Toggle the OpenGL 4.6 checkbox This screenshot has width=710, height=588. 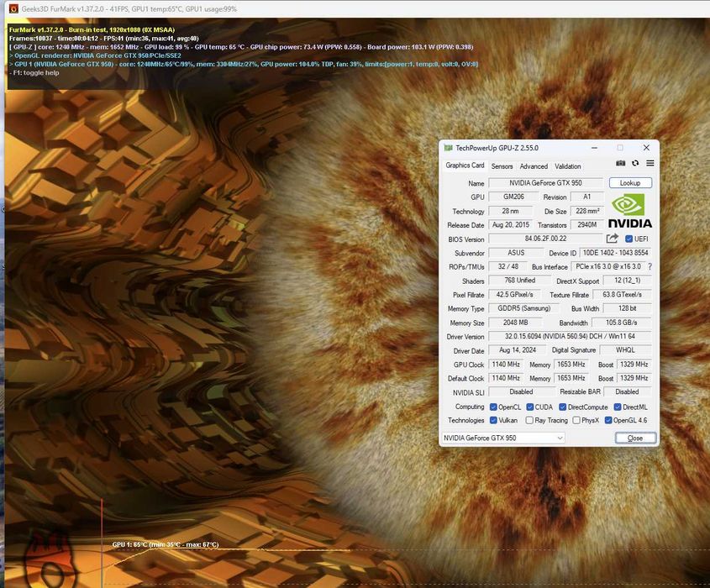[608, 420]
